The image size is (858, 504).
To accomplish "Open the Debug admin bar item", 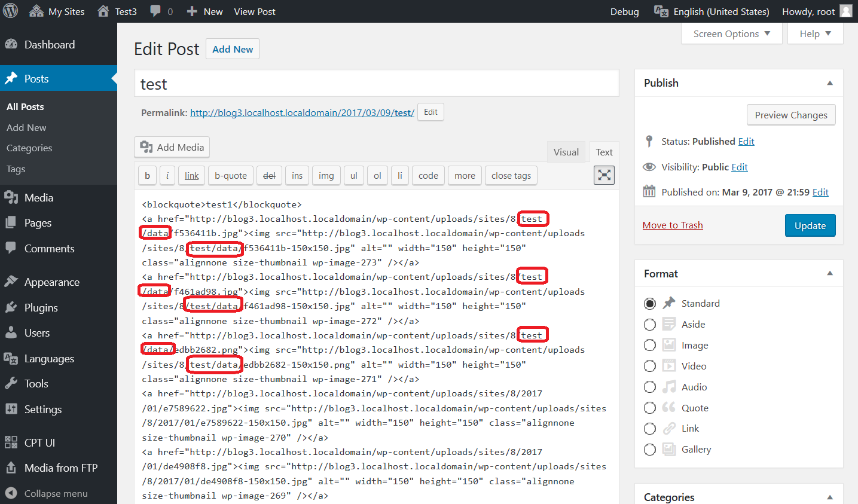I will point(624,11).
